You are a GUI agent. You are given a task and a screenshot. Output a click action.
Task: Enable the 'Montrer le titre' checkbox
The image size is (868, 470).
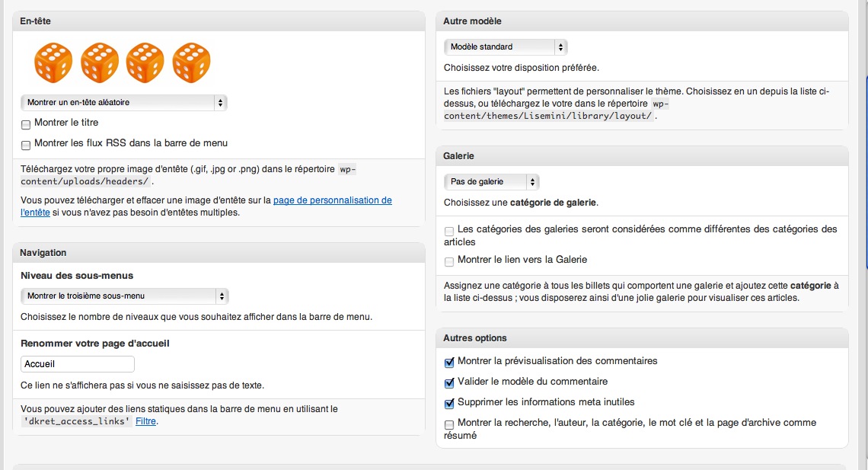(x=25, y=125)
